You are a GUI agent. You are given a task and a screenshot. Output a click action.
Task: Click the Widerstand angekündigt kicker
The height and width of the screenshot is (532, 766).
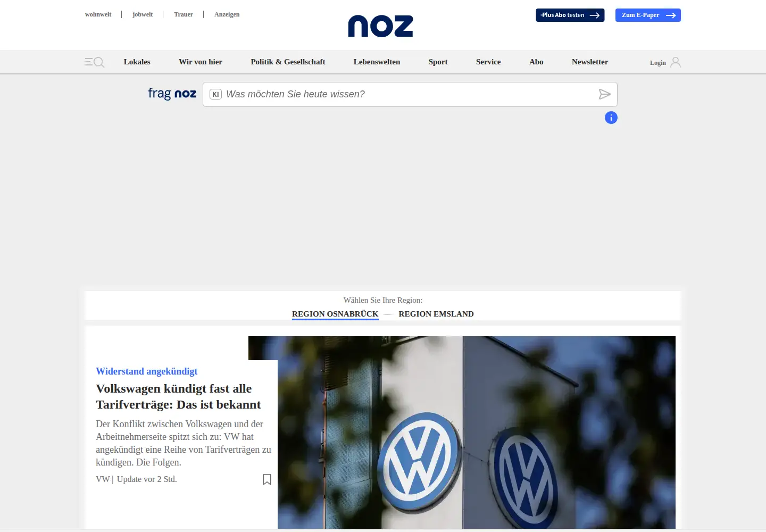[147, 371]
